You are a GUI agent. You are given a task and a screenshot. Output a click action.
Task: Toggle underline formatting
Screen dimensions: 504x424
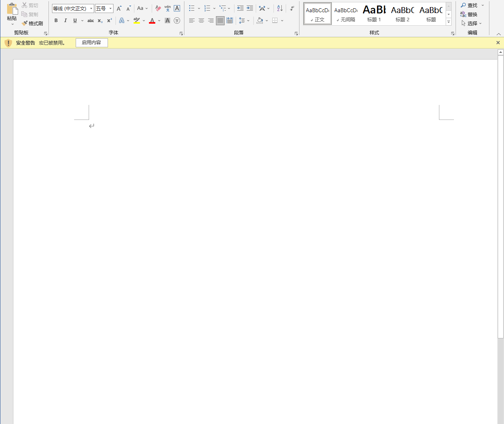[75, 21]
